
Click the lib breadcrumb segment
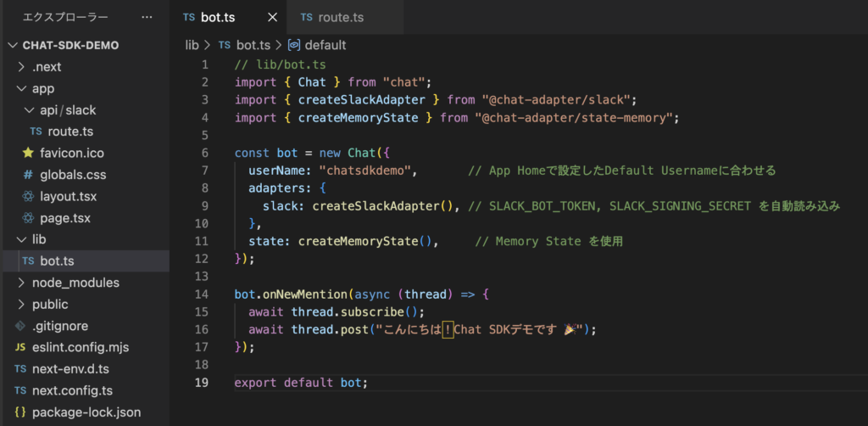(192, 45)
